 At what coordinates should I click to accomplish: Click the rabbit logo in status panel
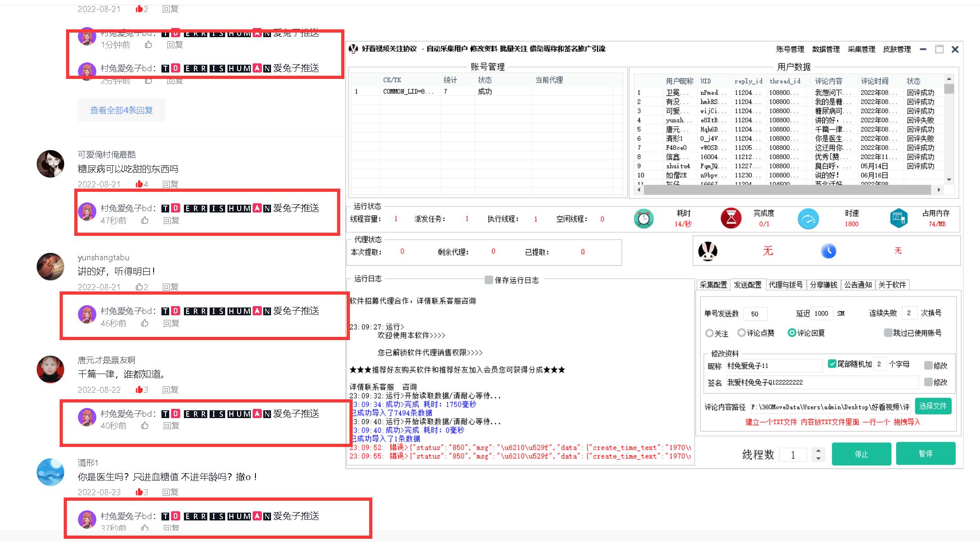click(x=708, y=251)
